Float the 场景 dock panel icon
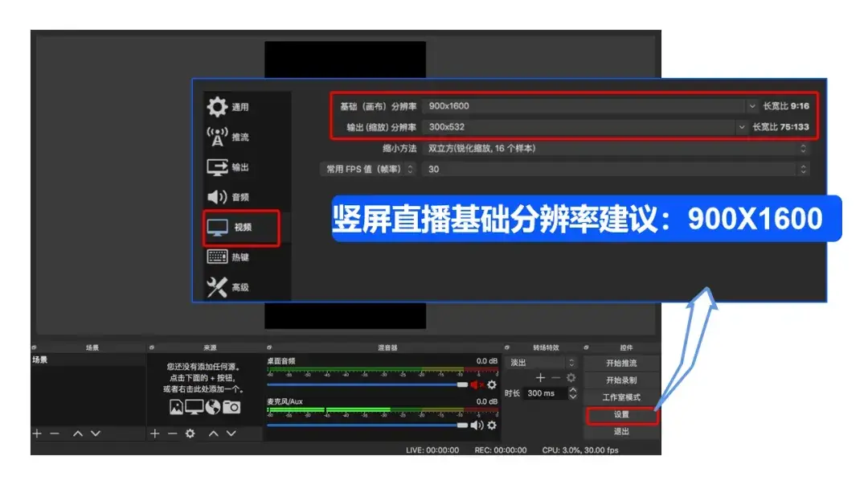This screenshot has width=868, height=485. point(35,347)
